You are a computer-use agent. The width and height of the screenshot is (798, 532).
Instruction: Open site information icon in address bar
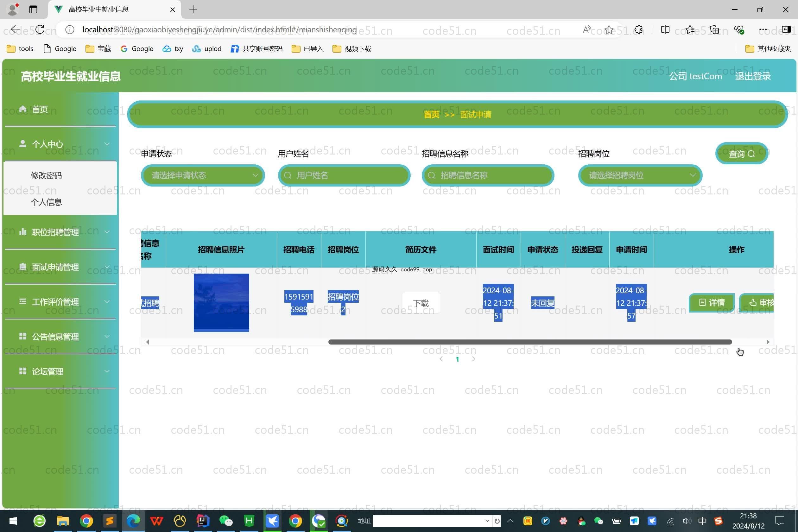[70, 30]
